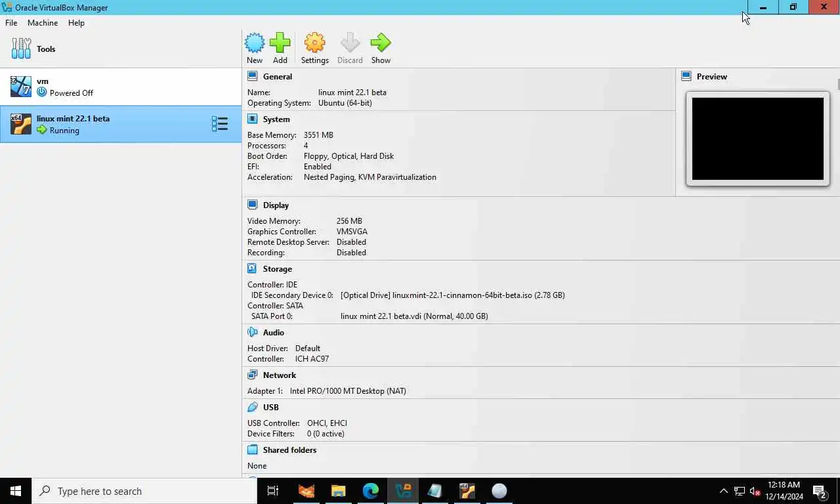Click the 'linux mint 22.1 beta.vdi' disk text
Image resolution: width=840 pixels, height=504 pixels.
(x=381, y=316)
